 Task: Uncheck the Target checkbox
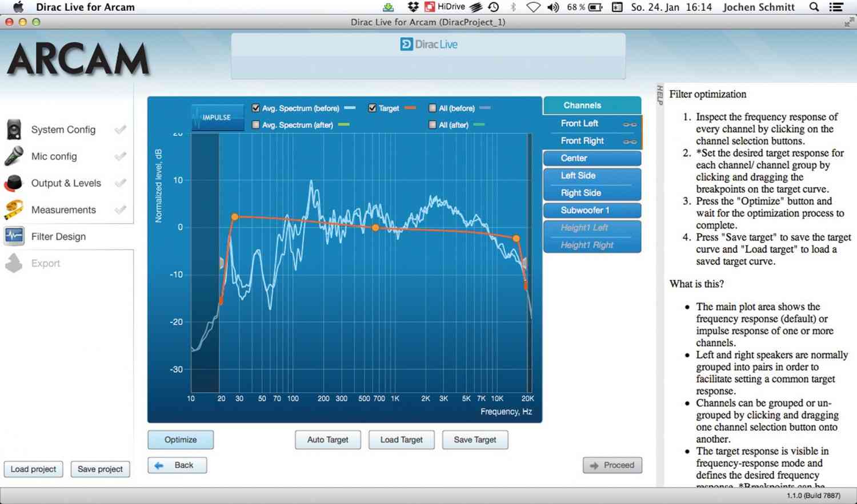372,108
